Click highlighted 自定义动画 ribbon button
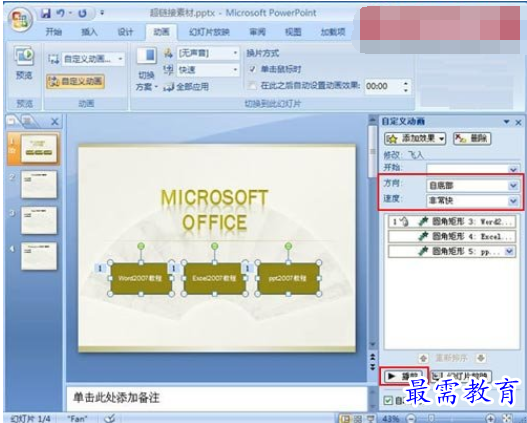 tap(76, 81)
